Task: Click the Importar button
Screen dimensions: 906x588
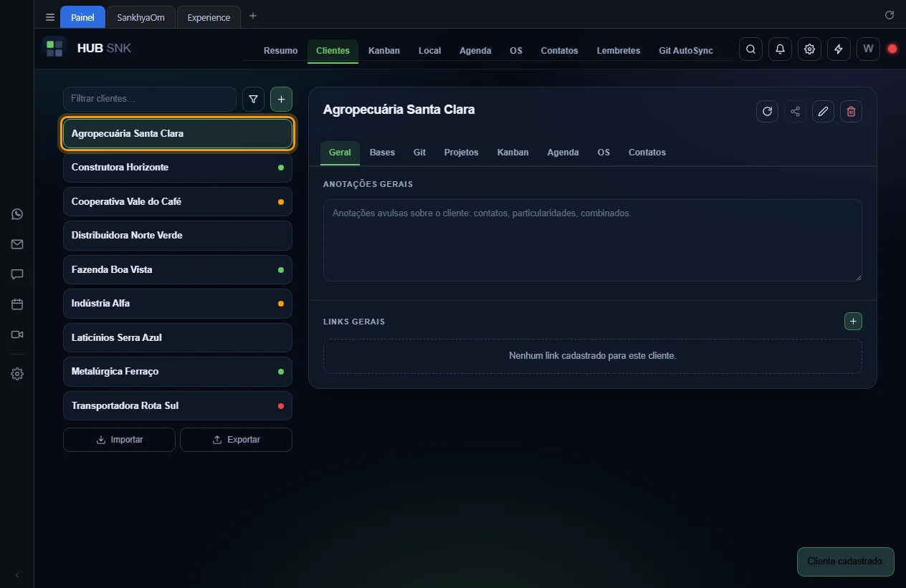Action: click(x=119, y=440)
